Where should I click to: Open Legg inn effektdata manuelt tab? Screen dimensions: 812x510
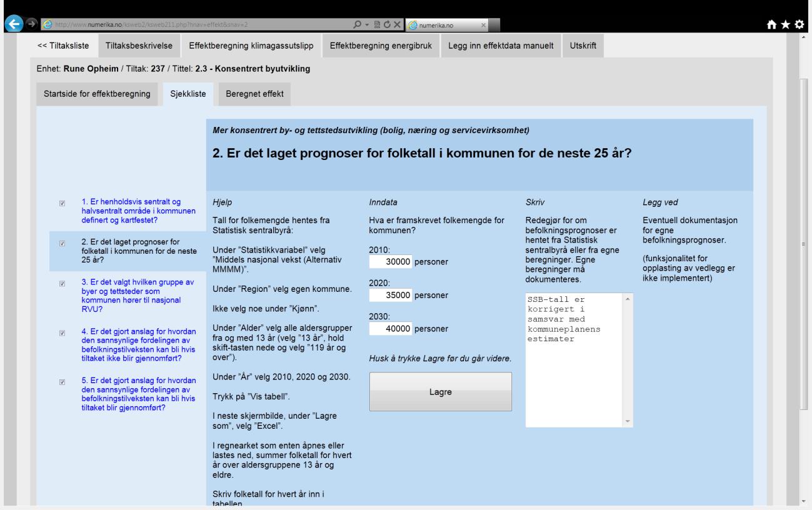[501, 46]
